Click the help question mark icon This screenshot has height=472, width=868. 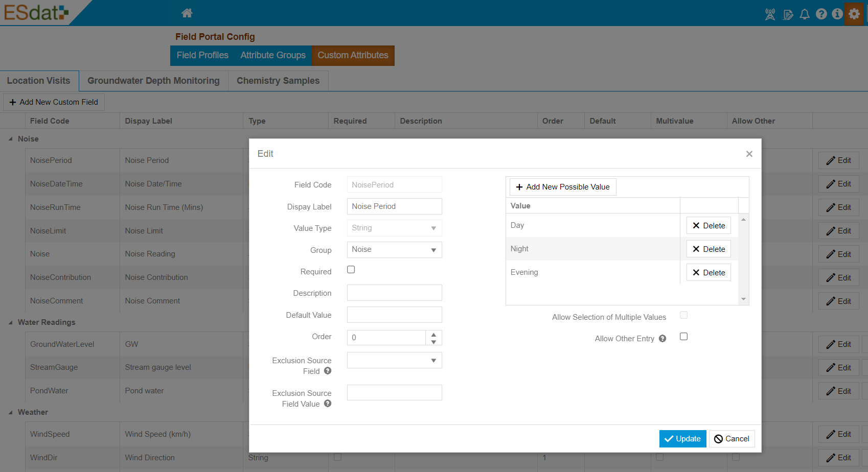pyautogui.click(x=821, y=14)
